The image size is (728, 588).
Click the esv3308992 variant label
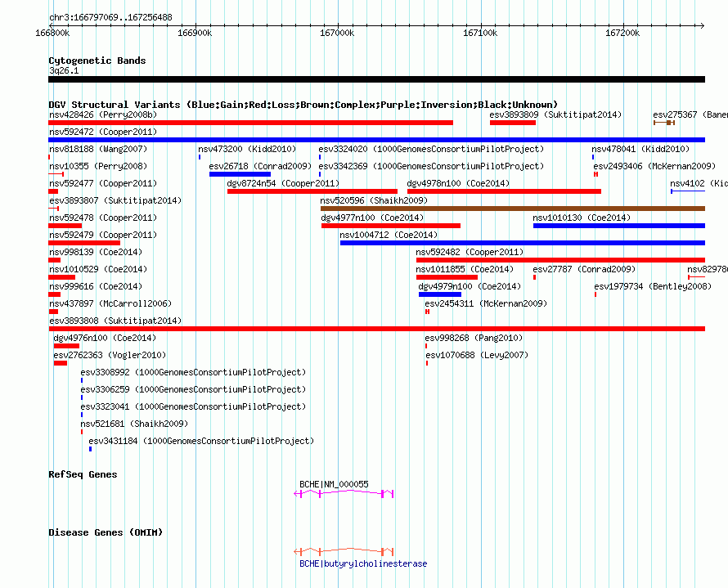[193, 372]
